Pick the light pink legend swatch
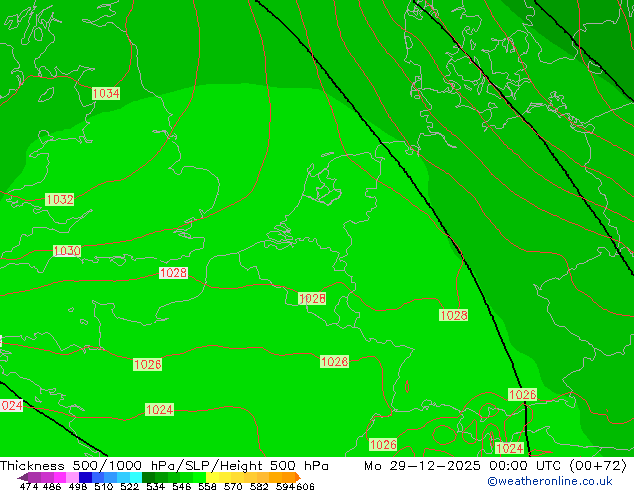 (x=72, y=477)
